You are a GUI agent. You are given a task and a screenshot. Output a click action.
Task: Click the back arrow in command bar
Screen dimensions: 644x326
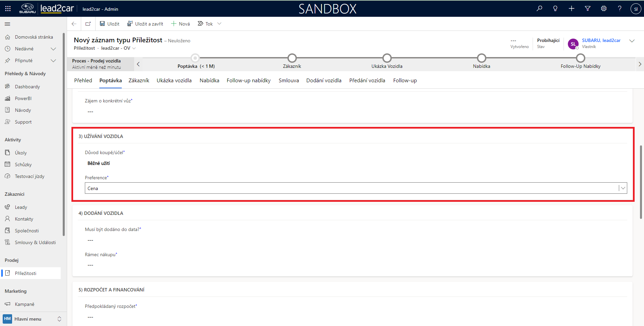[x=74, y=24]
